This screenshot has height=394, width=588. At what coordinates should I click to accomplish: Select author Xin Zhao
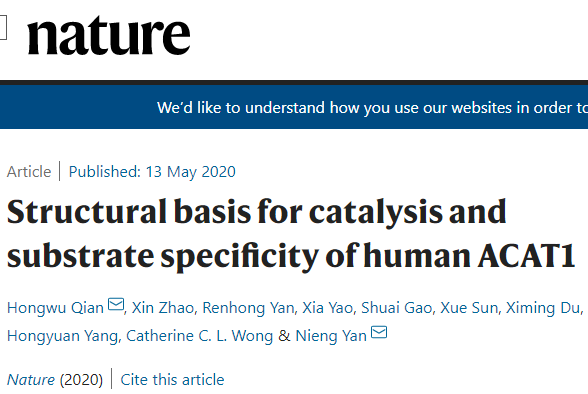[163, 308]
